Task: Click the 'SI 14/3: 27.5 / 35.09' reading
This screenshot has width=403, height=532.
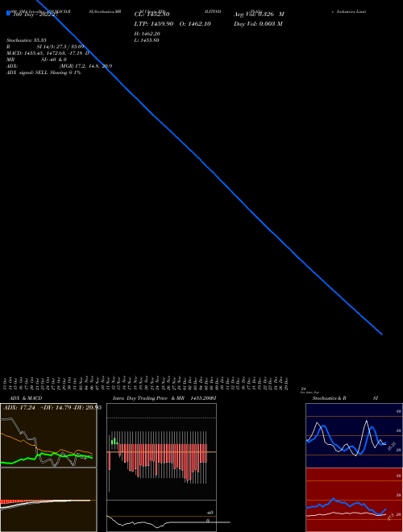Action: [60, 47]
